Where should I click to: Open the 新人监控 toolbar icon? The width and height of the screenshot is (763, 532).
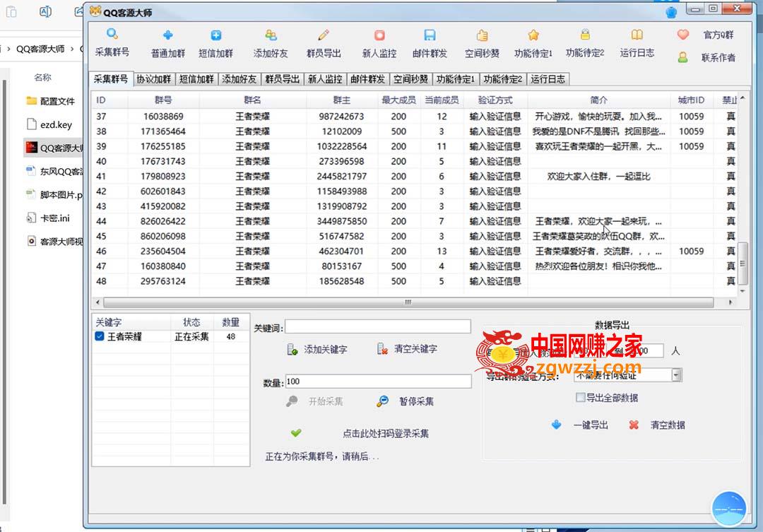coord(379,35)
